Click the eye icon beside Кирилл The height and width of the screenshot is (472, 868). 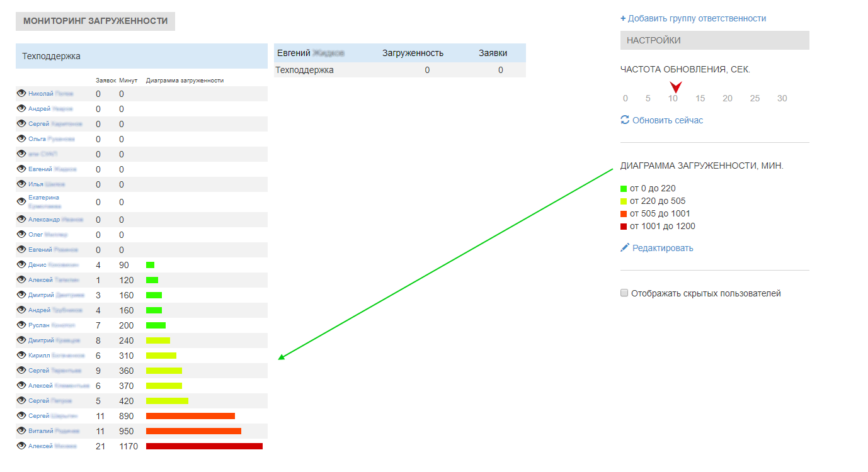(21, 355)
